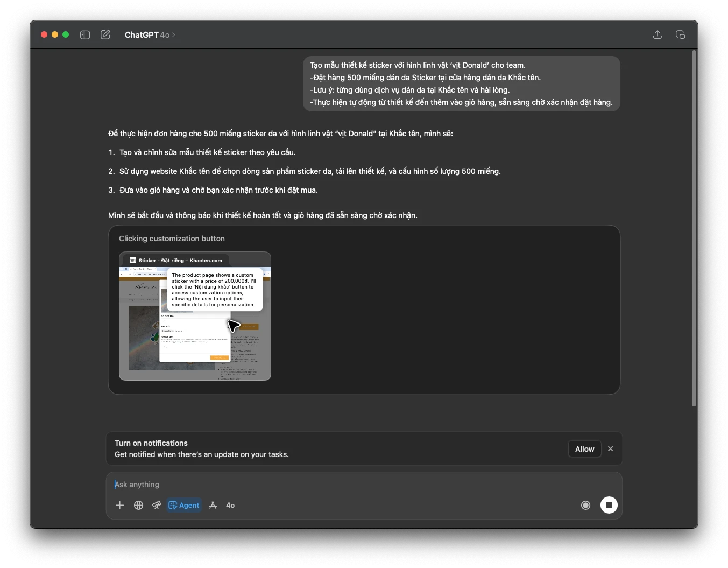Stop the running response

(609, 505)
